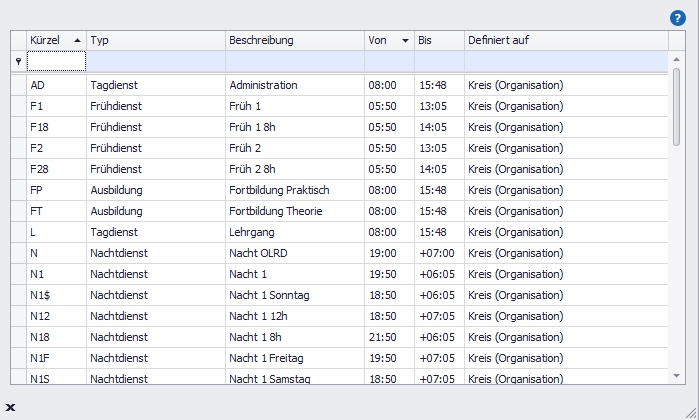699x420 pixels.
Task: Sort by the Beschreibung column header
Action: pyautogui.click(x=294, y=40)
